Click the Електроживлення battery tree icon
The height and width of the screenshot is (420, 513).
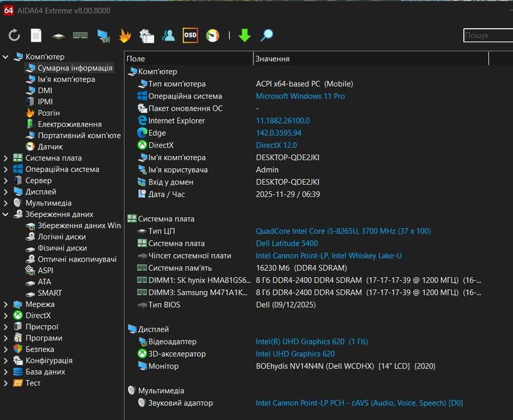pyautogui.click(x=30, y=124)
